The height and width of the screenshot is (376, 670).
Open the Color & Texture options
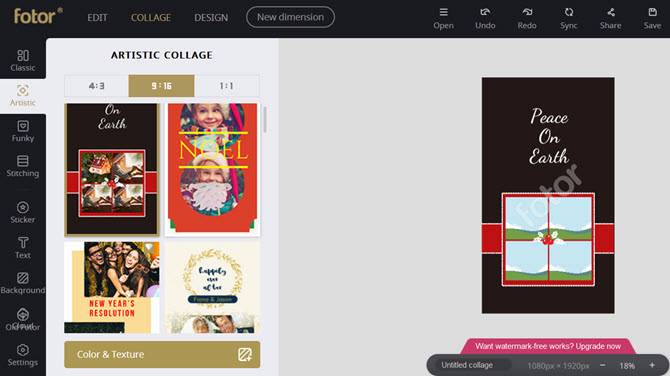tap(162, 354)
